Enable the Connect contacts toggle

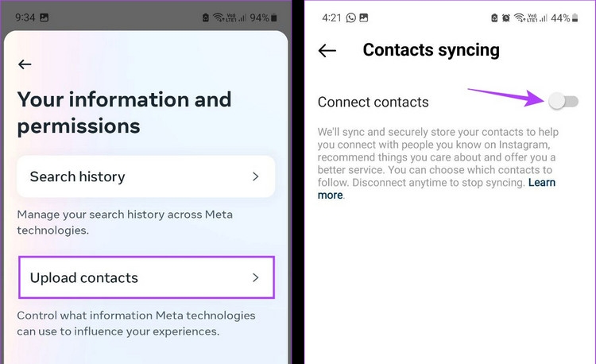(x=563, y=101)
